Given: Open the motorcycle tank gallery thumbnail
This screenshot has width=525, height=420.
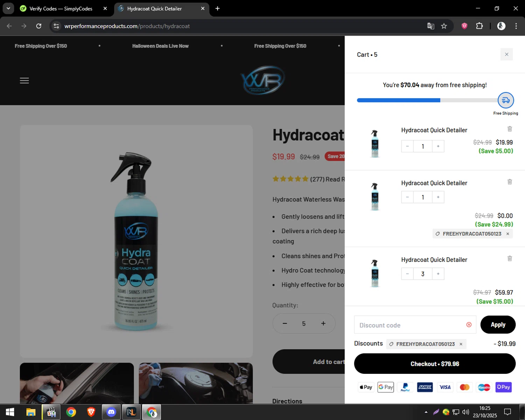Looking at the screenshot, I should 196,383.
